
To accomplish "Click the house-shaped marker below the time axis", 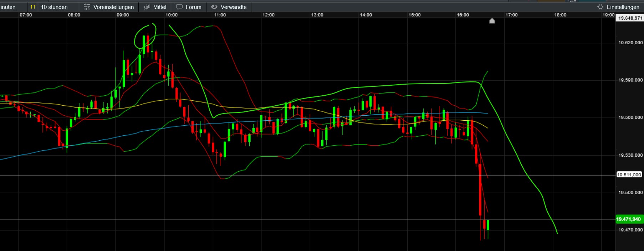I will [492, 21].
